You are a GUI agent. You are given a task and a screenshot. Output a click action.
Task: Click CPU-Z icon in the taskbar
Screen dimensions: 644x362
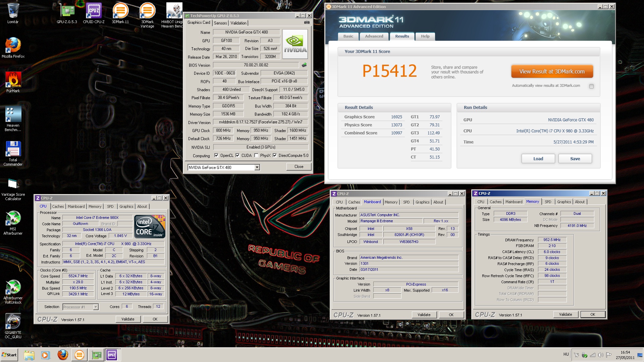(x=112, y=355)
